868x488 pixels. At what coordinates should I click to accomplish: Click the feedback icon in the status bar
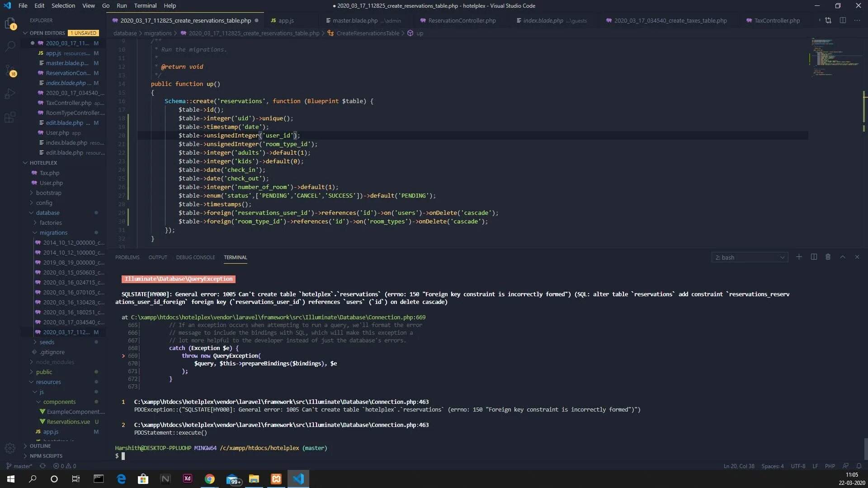845,466
